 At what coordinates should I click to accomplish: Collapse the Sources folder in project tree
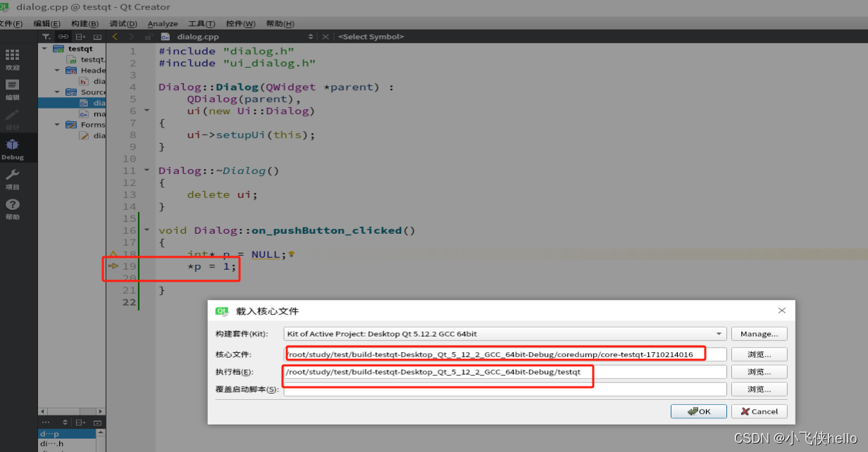pos(56,92)
